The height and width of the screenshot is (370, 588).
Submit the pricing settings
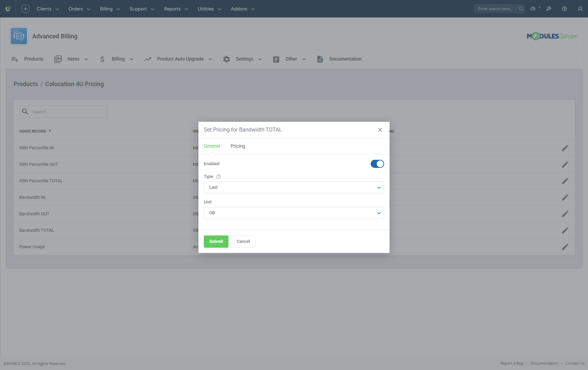[x=216, y=242]
